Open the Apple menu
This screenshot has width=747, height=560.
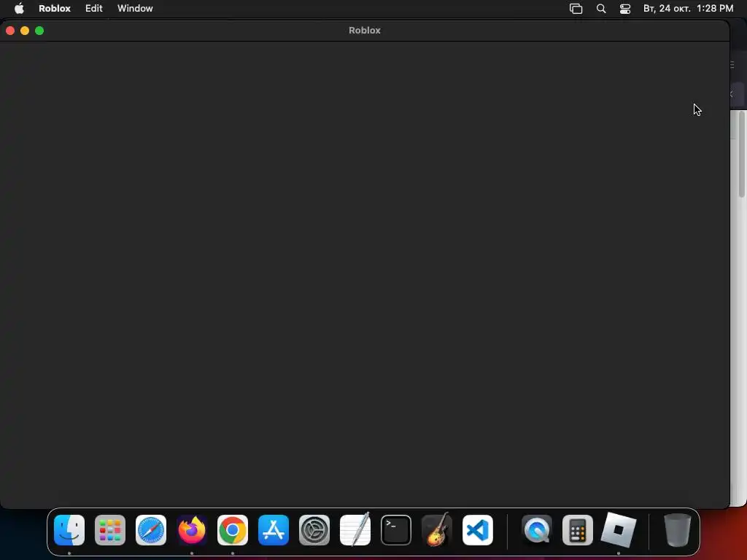pos(19,9)
